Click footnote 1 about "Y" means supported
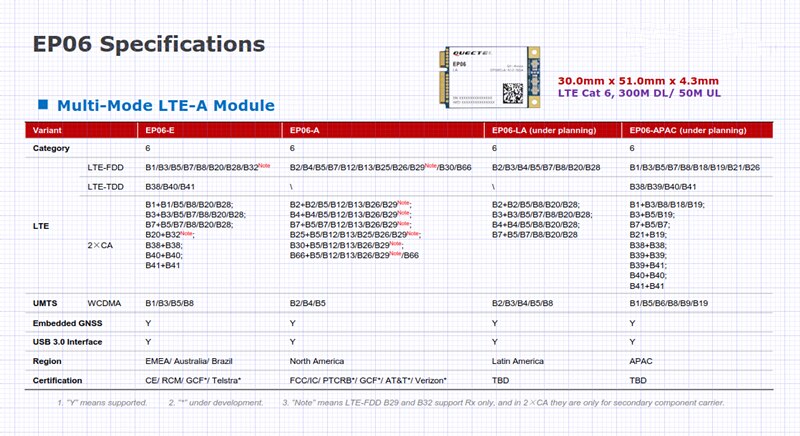Viewport: 800px width, 436px height. click(x=102, y=403)
